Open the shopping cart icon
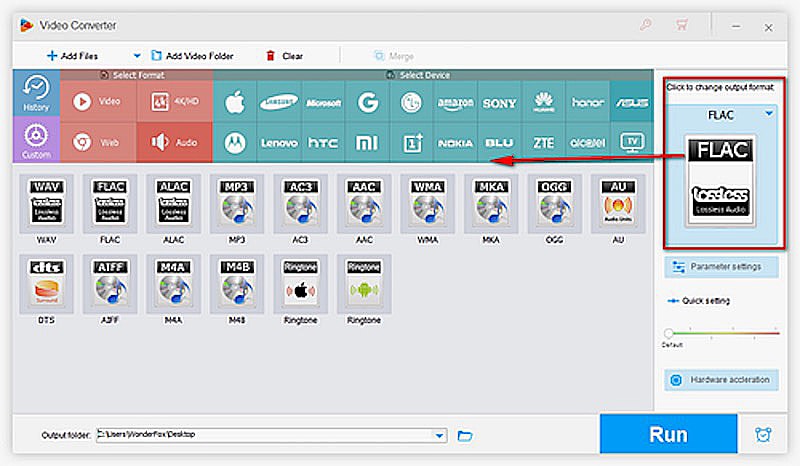 coord(682,24)
